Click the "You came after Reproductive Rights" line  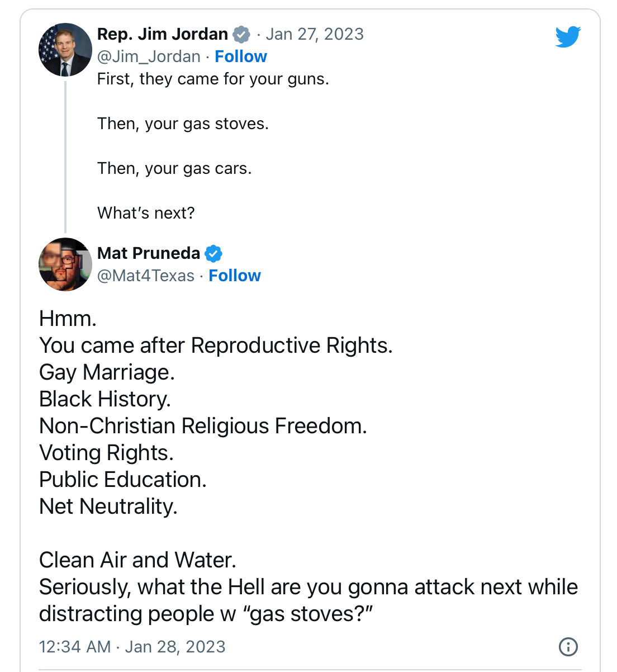tap(216, 346)
